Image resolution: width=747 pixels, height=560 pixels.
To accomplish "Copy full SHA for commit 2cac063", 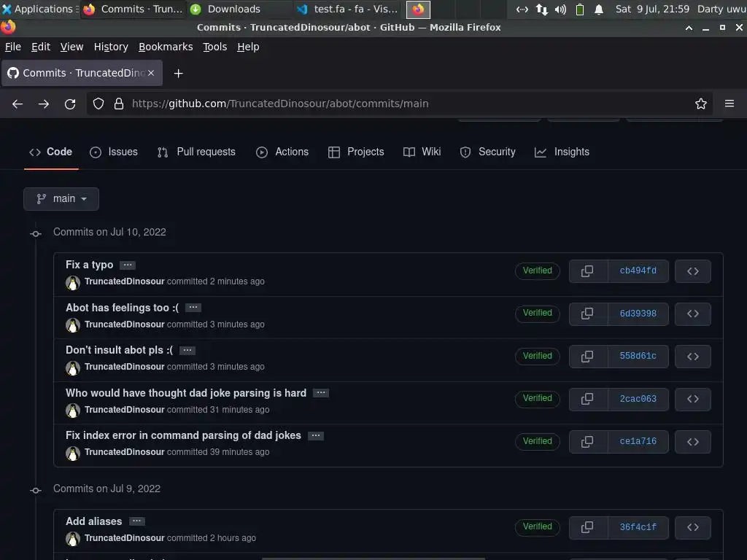I will 588,399.
